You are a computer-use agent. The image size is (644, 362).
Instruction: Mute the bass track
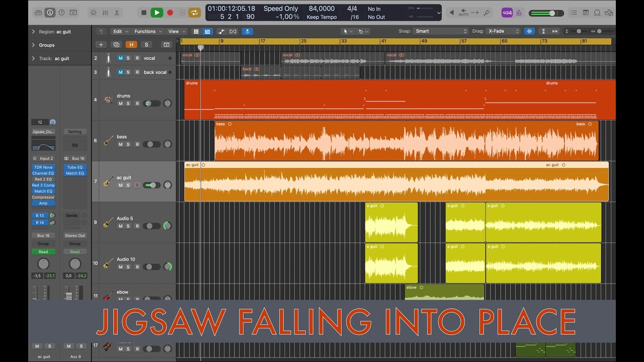point(120,144)
